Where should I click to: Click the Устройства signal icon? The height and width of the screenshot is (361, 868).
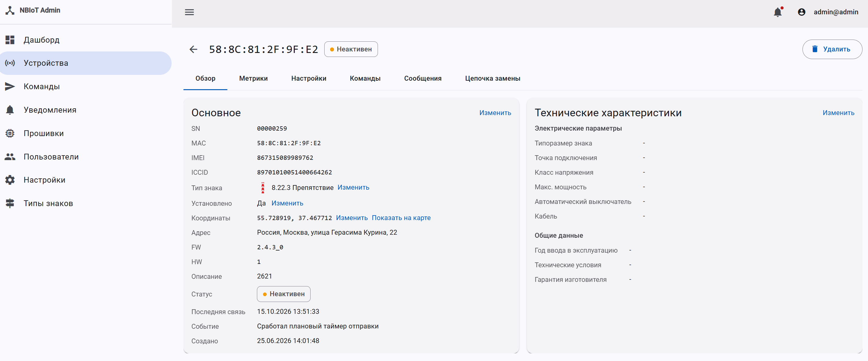[x=10, y=63]
